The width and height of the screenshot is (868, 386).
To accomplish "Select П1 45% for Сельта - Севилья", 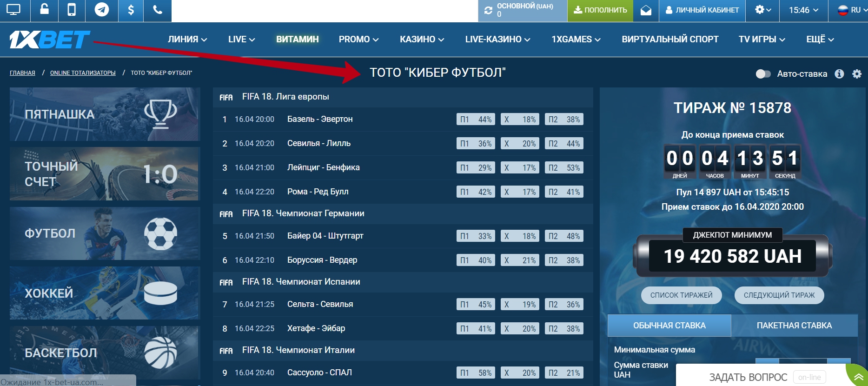I will pos(476,305).
